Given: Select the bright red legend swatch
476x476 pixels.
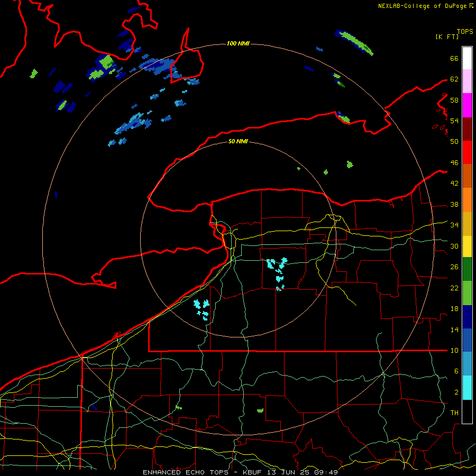Looking at the screenshot, I should (x=467, y=152).
